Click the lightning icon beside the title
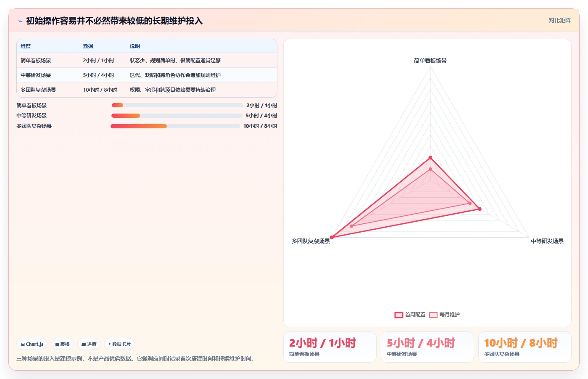Viewport: 588px width, 379px height. 20,21
